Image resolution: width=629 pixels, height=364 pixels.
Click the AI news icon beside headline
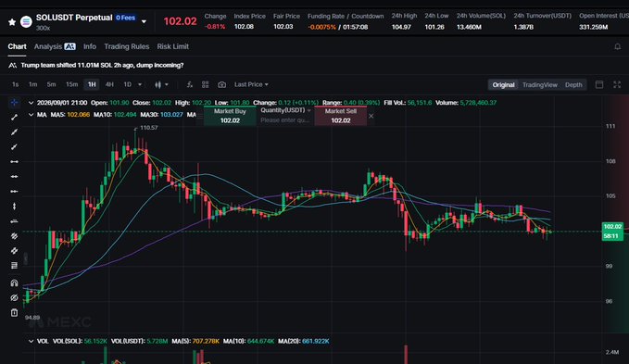[12, 65]
